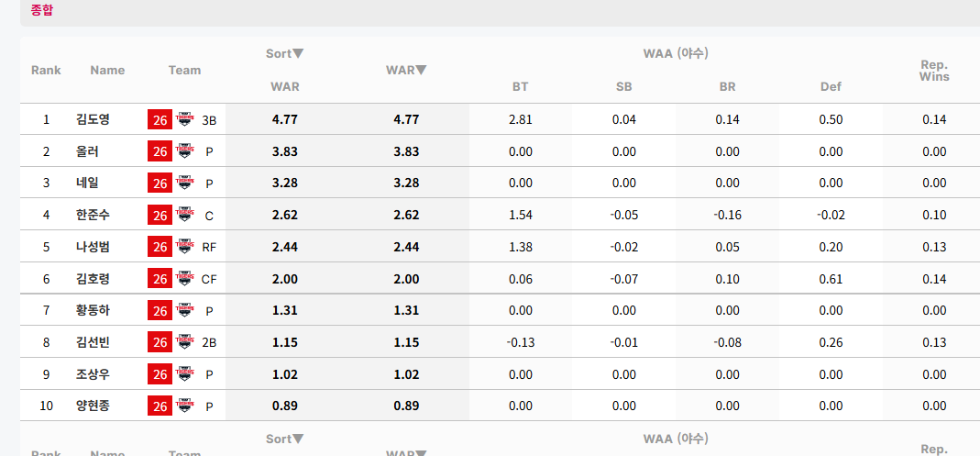Select the 종합 tab
The height and width of the screenshot is (456, 980).
pyautogui.click(x=42, y=10)
